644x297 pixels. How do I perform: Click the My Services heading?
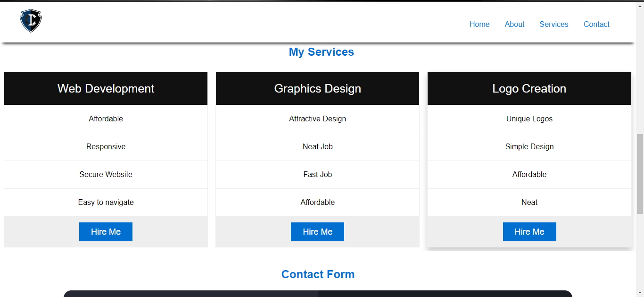[321, 52]
